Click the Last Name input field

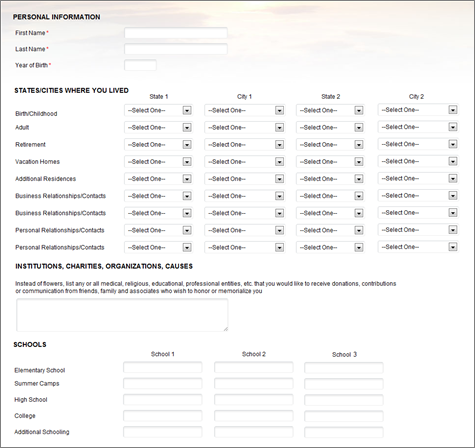point(176,49)
